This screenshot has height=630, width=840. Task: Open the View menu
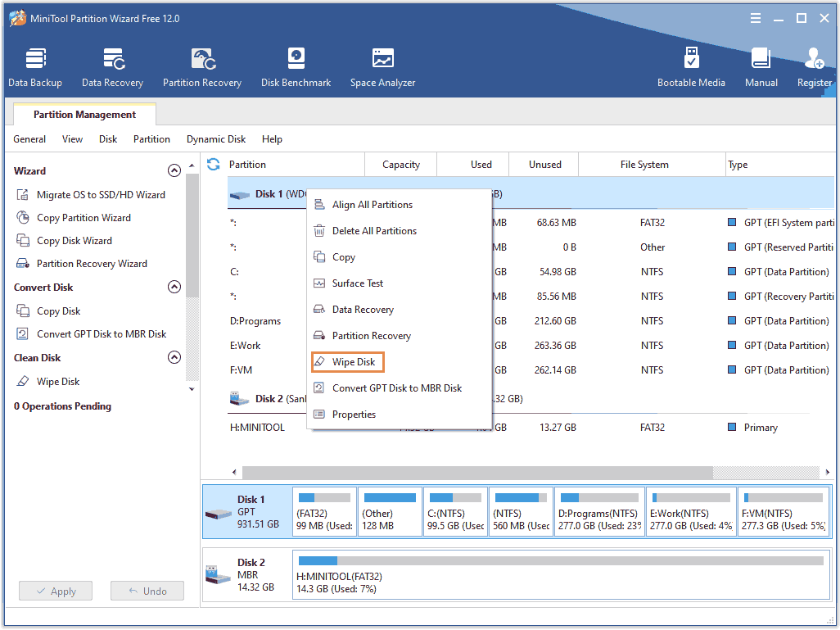tap(72, 139)
